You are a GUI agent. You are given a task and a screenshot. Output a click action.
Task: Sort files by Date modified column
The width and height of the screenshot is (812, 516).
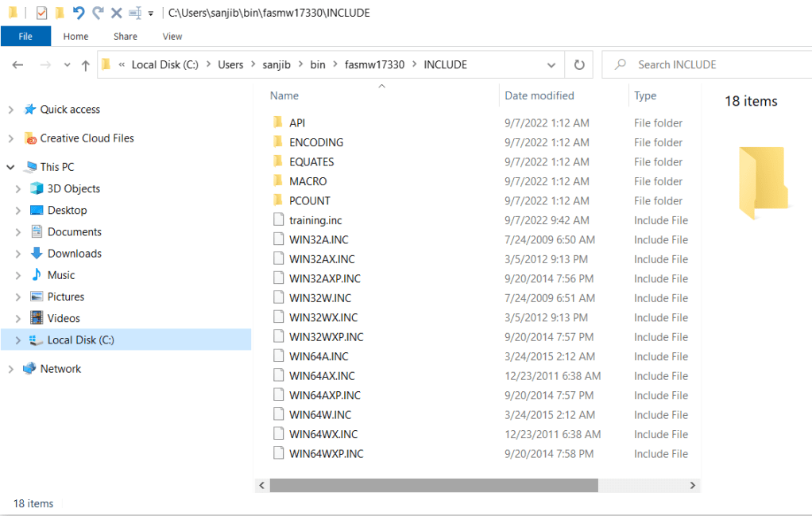539,95
